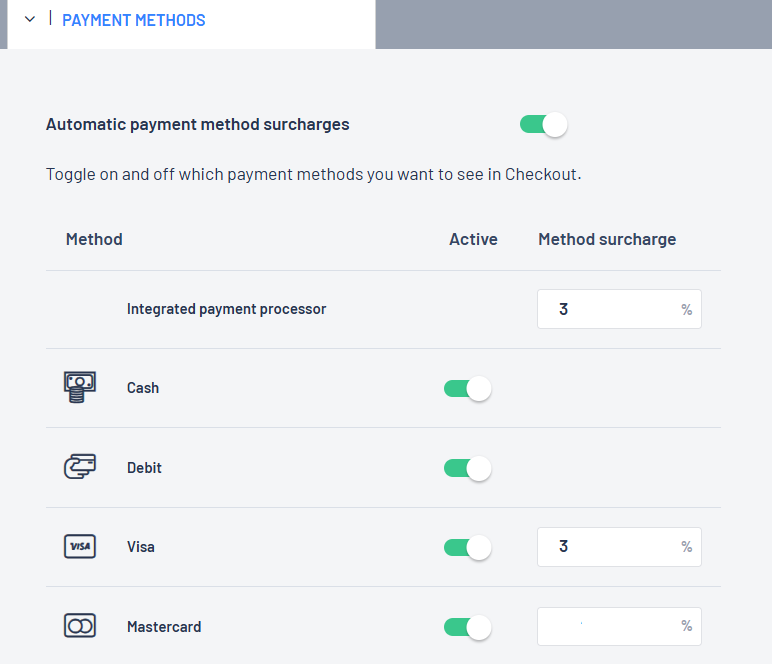Edit the Integrated payment processor surcharge field
The image size is (772, 664).
tap(610, 310)
